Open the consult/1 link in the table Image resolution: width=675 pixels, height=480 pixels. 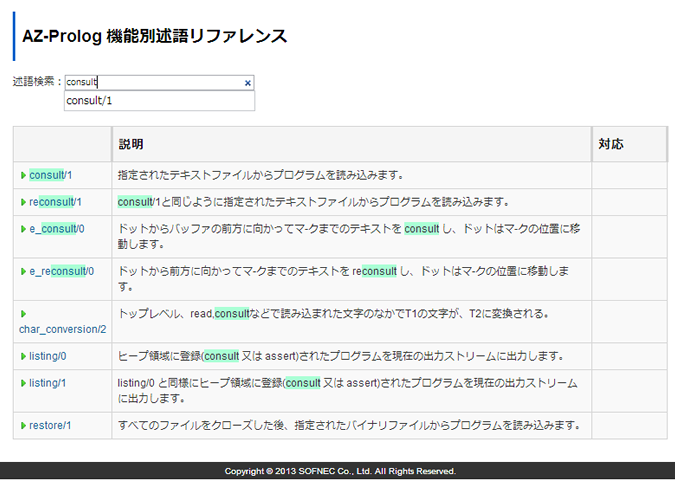[50, 175]
